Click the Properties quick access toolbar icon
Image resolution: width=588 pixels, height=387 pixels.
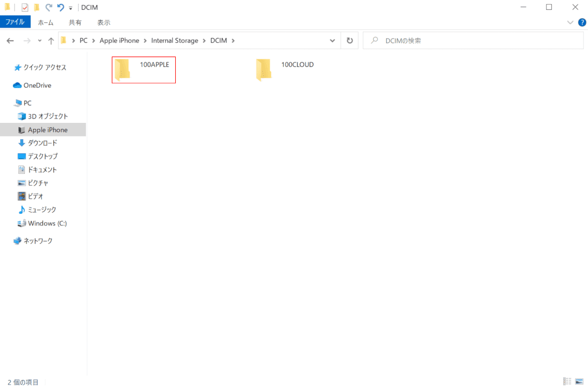(25, 8)
